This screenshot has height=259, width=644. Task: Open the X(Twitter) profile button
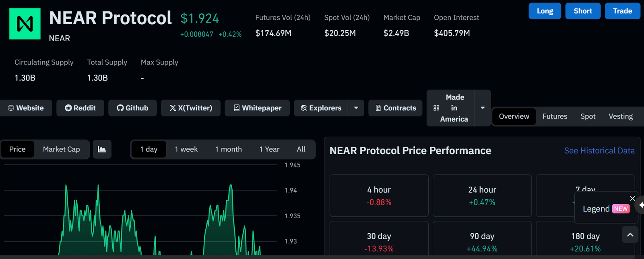tap(191, 108)
